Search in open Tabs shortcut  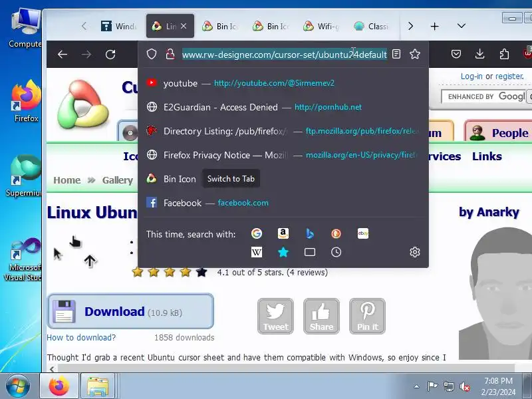[310, 252]
